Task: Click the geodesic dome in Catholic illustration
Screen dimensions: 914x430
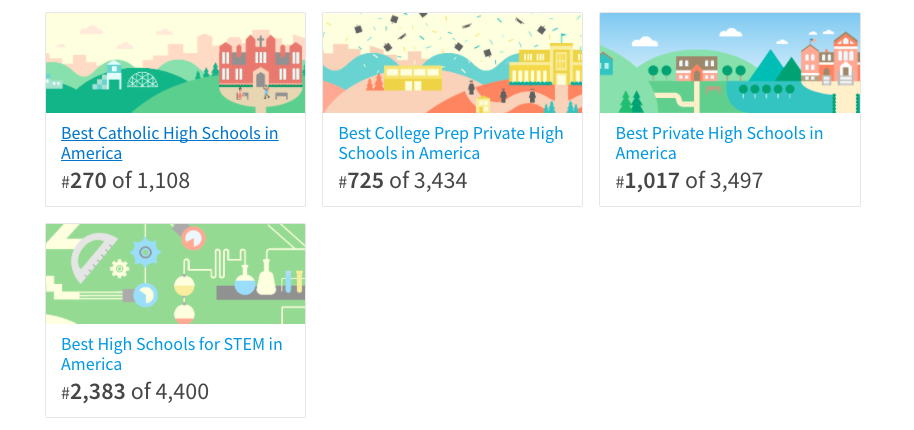Action: [142, 80]
